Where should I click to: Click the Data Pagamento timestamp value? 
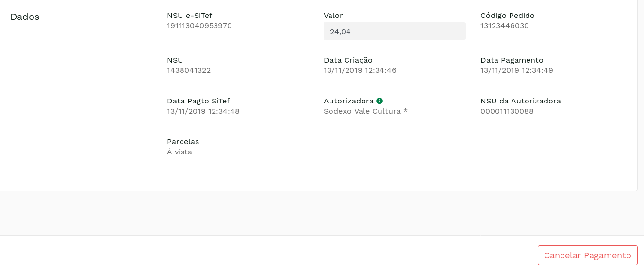516,70
